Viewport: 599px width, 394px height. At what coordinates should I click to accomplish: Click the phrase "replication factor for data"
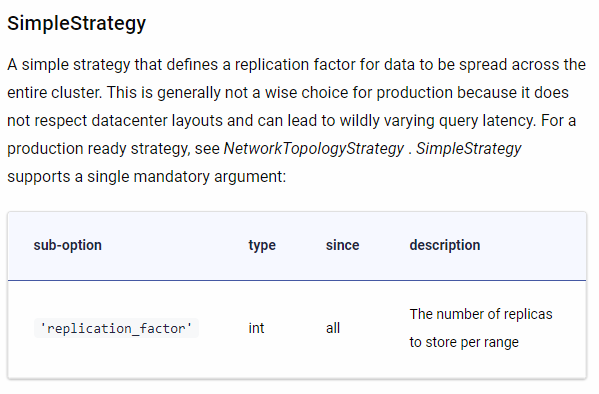(325, 65)
